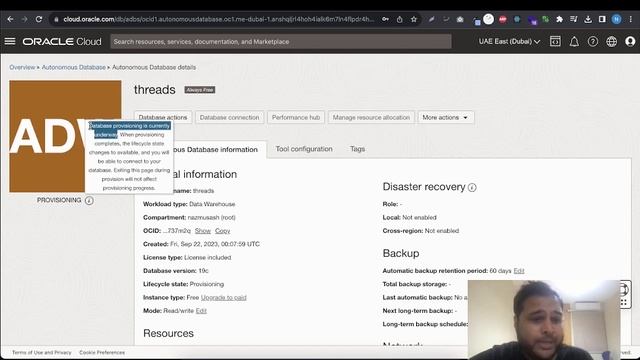Image resolution: width=640 pixels, height=360 pixels.
Task: Open the browser extensions puzzle icon
Action: click(x=560, y=19)
